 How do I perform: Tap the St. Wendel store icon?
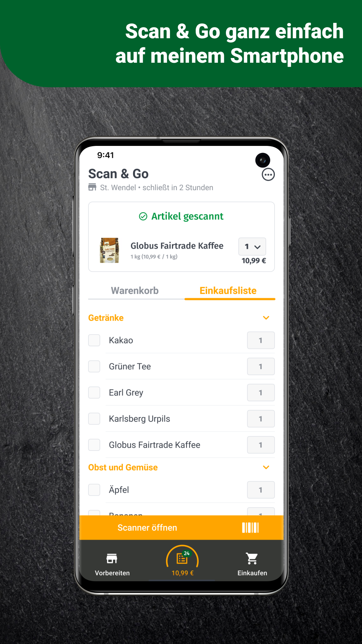click(92, 187)
